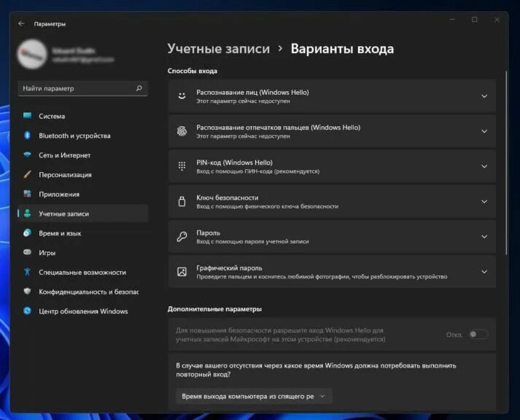Screen dimensions: 520x420
Task: Click the person icon for Учетные записи
Action: point(28,214)
